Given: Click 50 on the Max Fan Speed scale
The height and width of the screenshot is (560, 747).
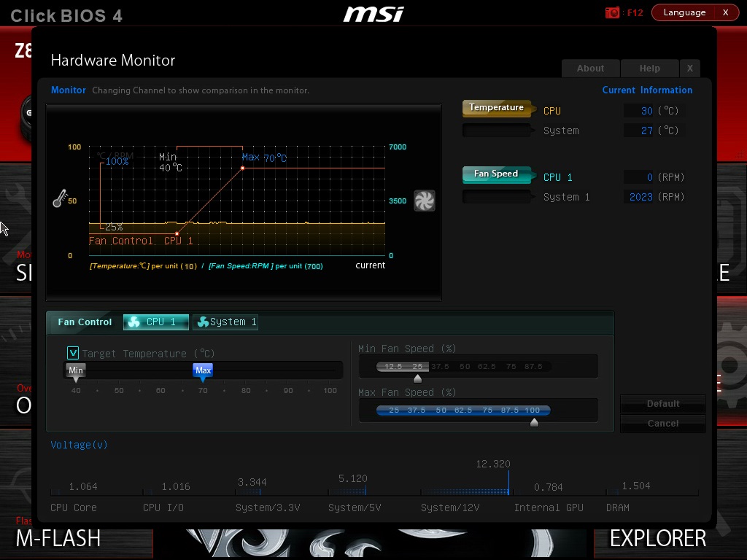Looking at the screenshot, I should click(x=441, y=410).
